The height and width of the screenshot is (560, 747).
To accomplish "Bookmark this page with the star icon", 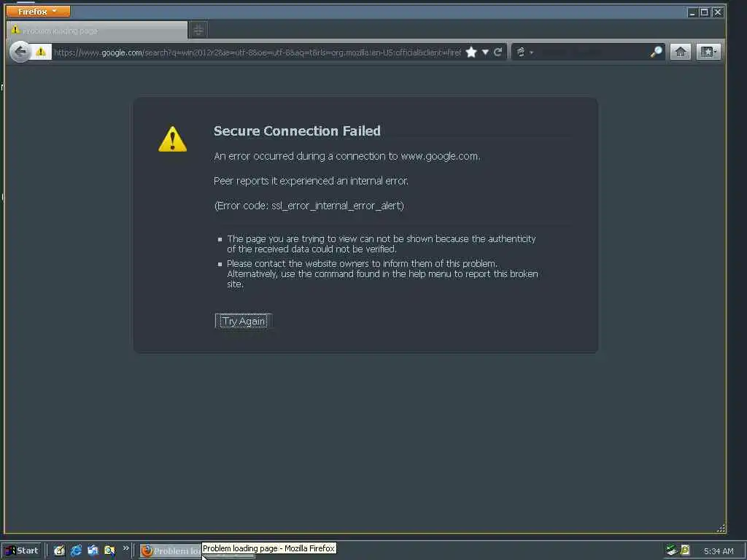I will pos(471,52).
